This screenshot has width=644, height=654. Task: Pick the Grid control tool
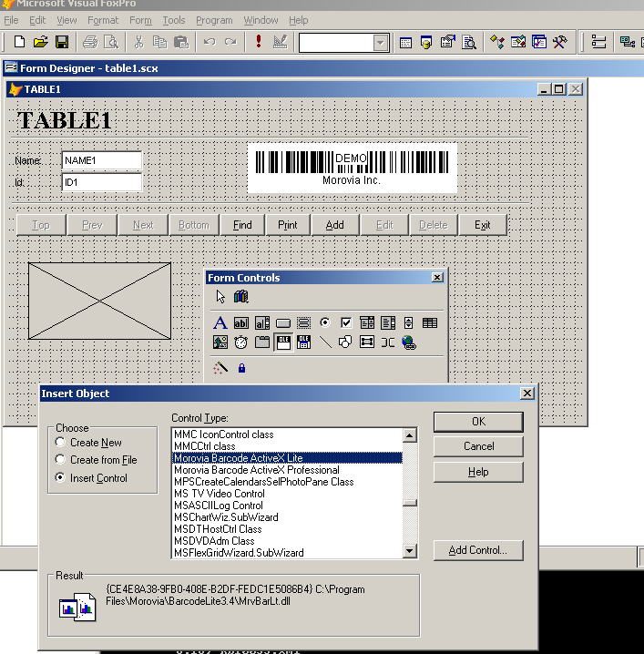click(430, 322)
